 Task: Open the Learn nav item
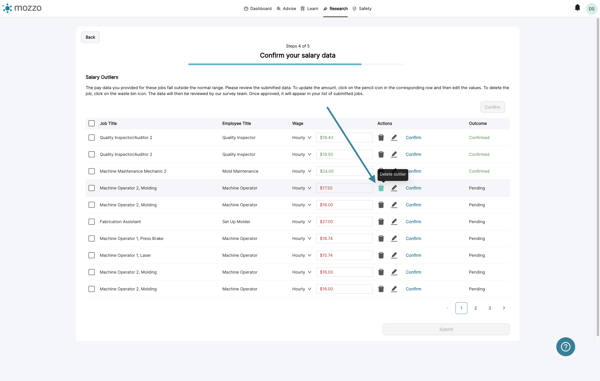309,8
